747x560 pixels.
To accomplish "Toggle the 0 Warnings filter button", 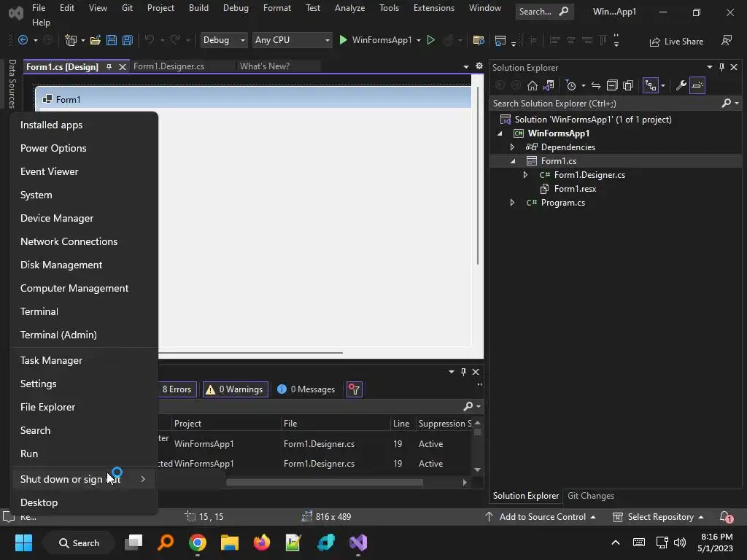I will [x=236, y=389].
